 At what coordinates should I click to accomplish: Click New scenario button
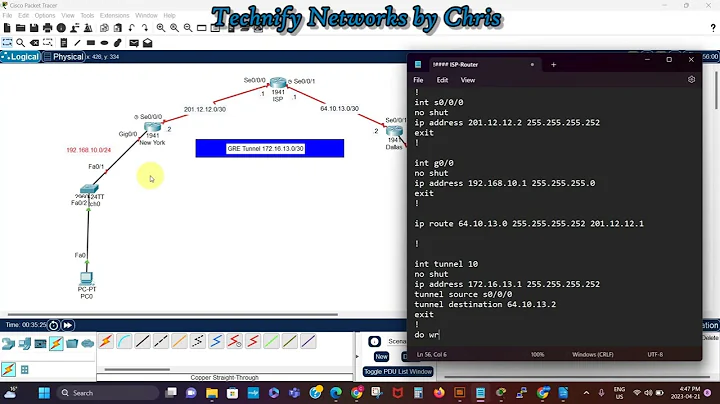(x=382, y=356)
